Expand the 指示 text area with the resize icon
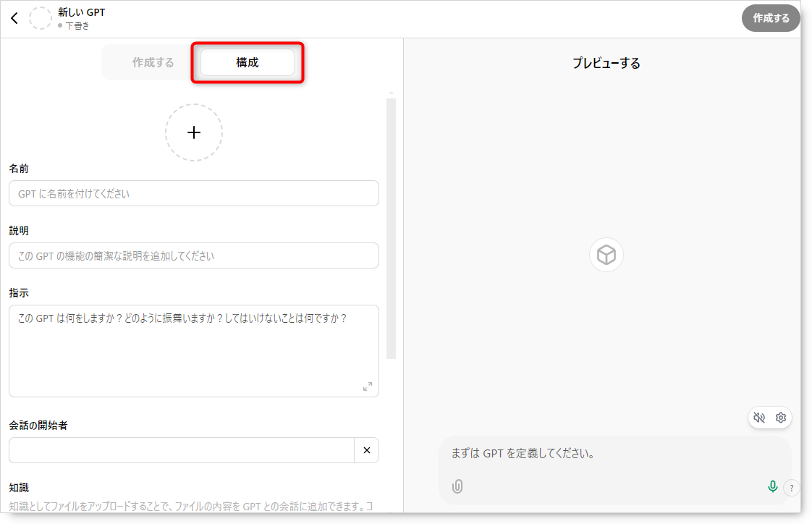The height and width of the screenshot is (524, 812). coord(368,386)
